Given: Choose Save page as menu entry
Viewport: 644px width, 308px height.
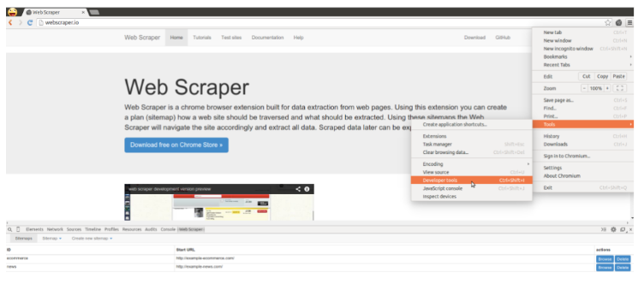Looking at the screenshot, I should 583,100.
